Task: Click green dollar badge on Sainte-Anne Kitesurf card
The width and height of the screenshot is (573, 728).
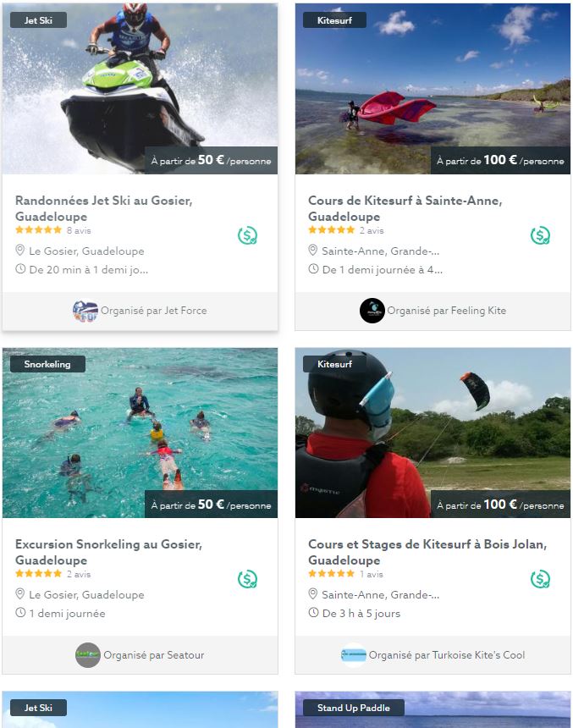Action: pyautogui.click(x=540, y=235)
